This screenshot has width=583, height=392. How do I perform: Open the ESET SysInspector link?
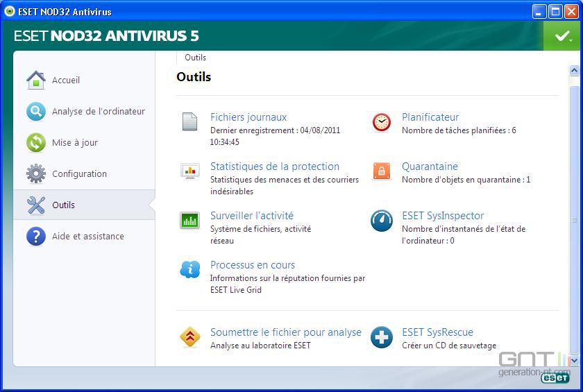click(443, 216)
